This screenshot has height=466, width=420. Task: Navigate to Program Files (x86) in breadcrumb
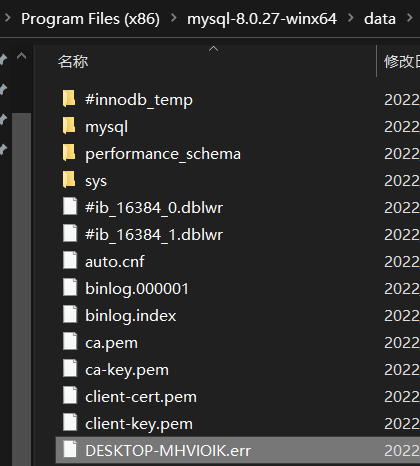coord(90,19)
